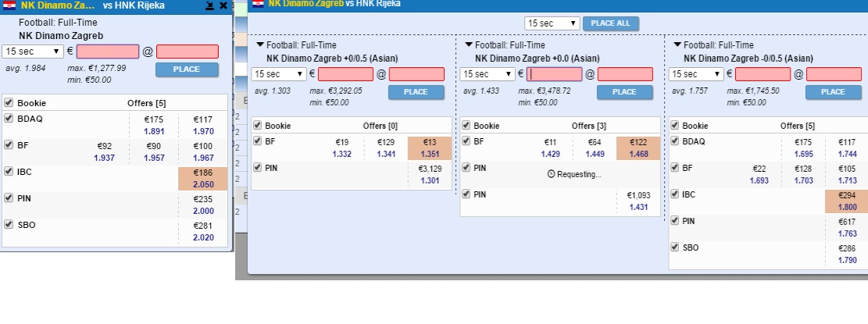Viewport: 868px width, 324px height.
Task: Click PLACE in the +0.0 Asian panel
Action: point(623,92)
